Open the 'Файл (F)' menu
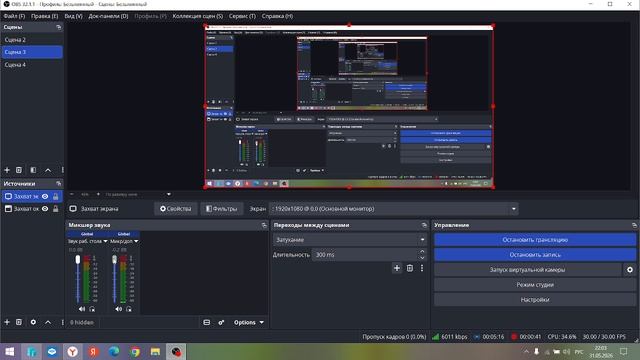 [x=14, y=16]
